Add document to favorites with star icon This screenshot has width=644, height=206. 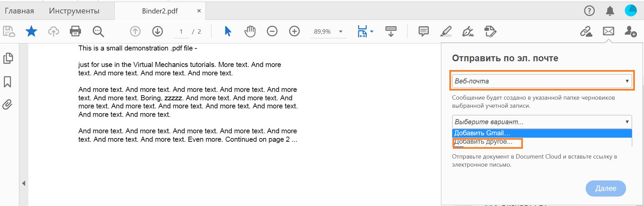[x=31, y=31]
